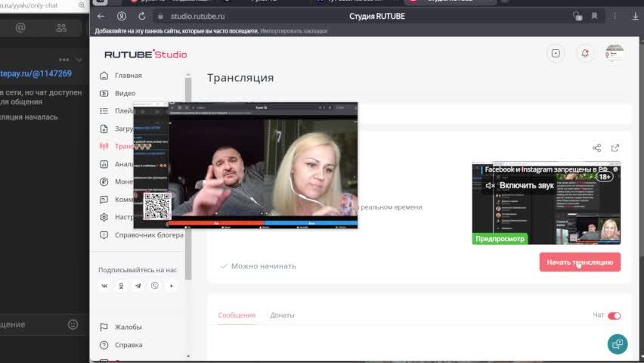Expand the chat panel chevron
Screen dimensions: 644x363
(80, 60)
